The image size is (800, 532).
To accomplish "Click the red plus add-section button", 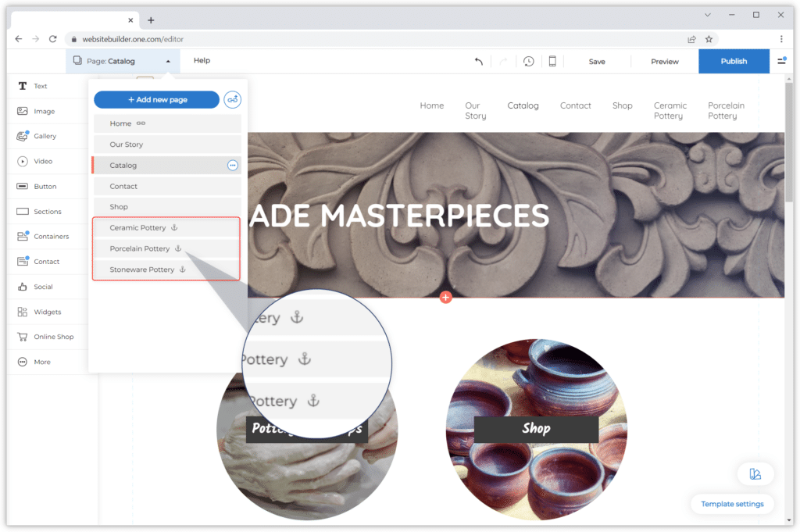I will point(445,297).
